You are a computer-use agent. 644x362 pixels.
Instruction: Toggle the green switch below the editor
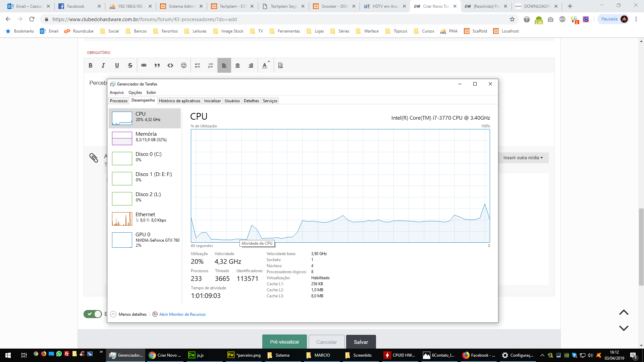point(93,314)
